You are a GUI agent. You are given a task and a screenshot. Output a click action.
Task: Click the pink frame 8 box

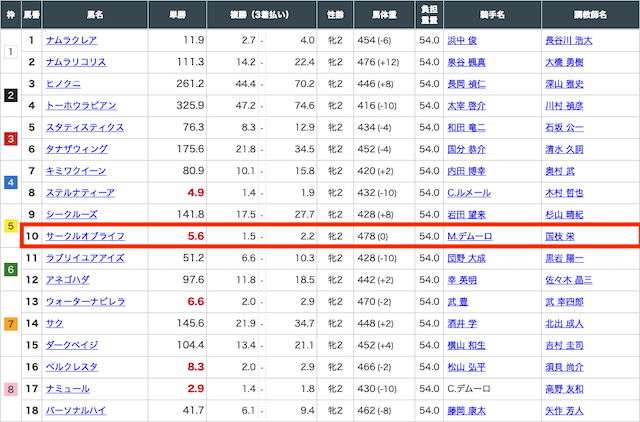[x=10, y=389]
